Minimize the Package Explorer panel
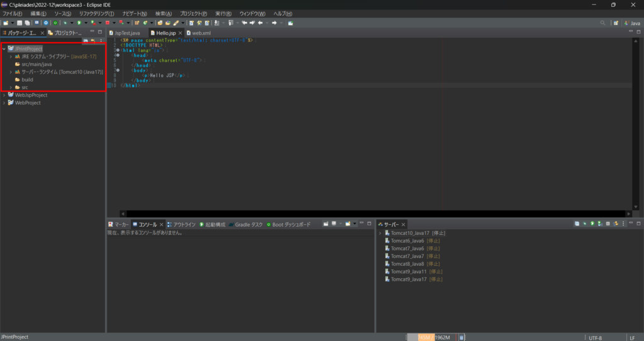The width and height of the screenshot is (644, 341). tap(92, 31)
